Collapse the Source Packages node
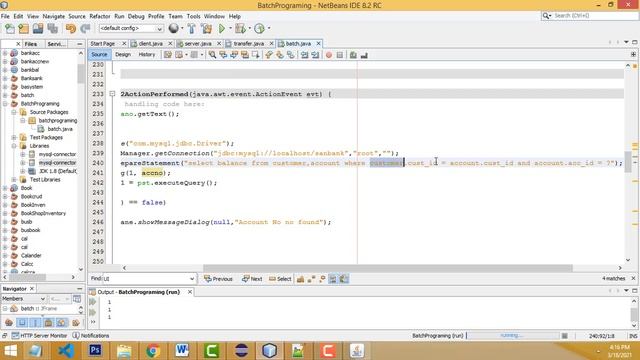The width and height of the screenshot is (640, 360). point(14,112)
